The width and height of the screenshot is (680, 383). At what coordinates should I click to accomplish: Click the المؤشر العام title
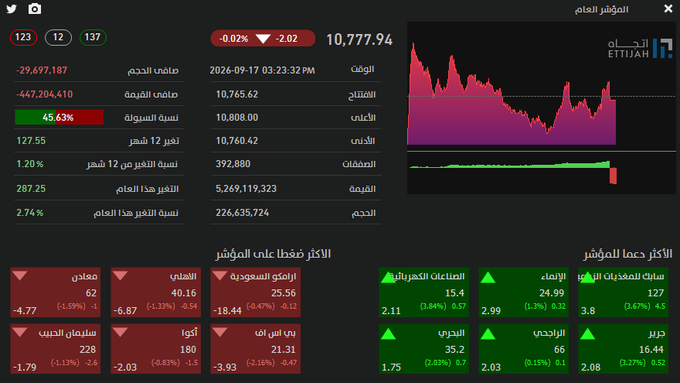pyautogui.click(x=602, y=9)
